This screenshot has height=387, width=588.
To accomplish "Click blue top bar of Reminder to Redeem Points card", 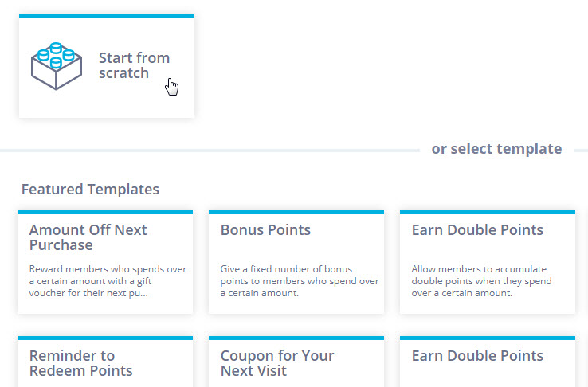I will pos(105,338).
